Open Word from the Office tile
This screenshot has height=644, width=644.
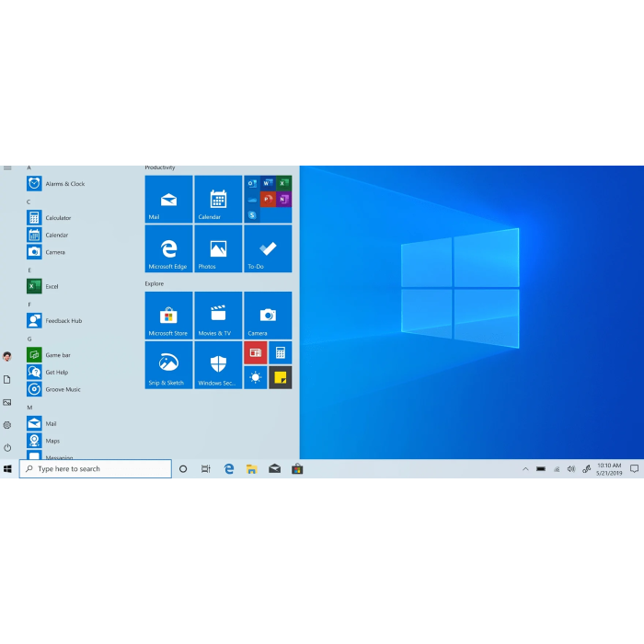[x=268, y=183]
